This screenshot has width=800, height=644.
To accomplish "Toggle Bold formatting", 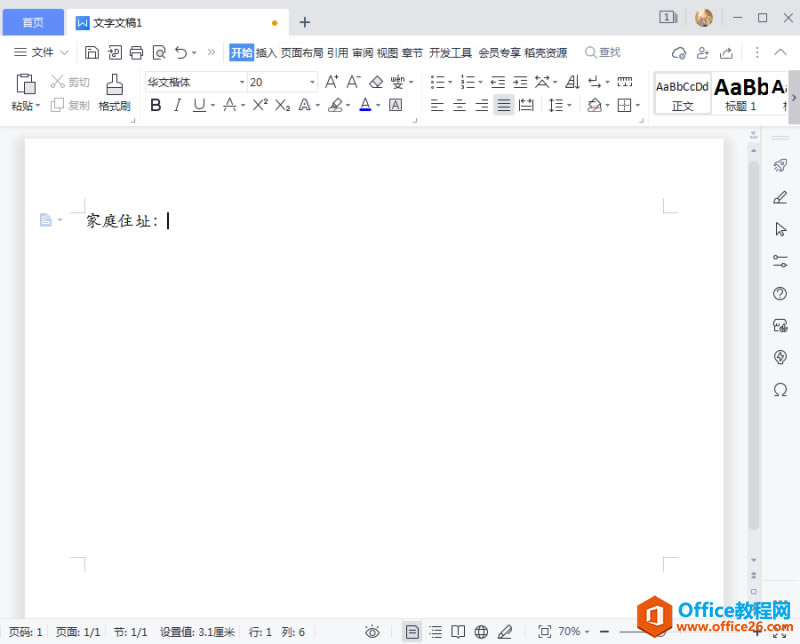I will tap(156, 105).
